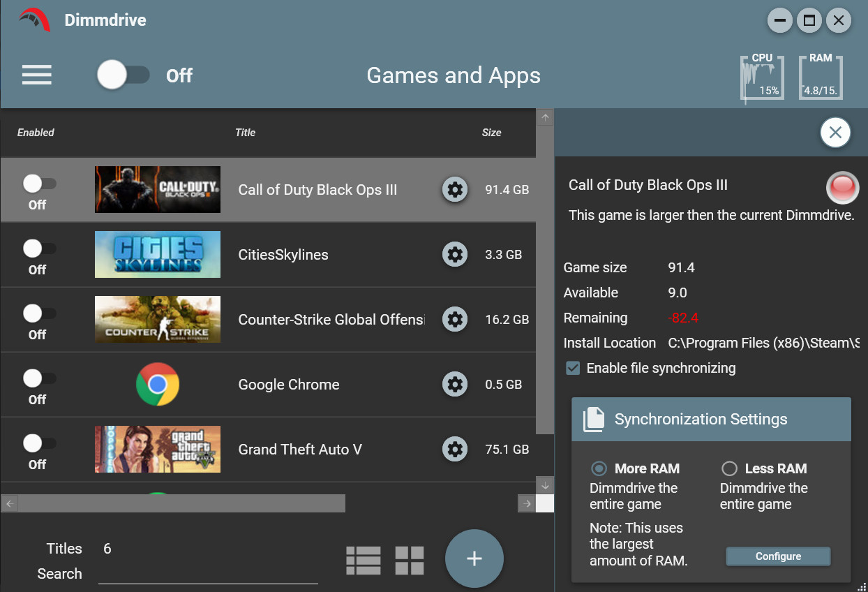Click the Dimmdrive logo in the title bar
The height and width of the screenshot is (592, 868).
coord(33,20)
